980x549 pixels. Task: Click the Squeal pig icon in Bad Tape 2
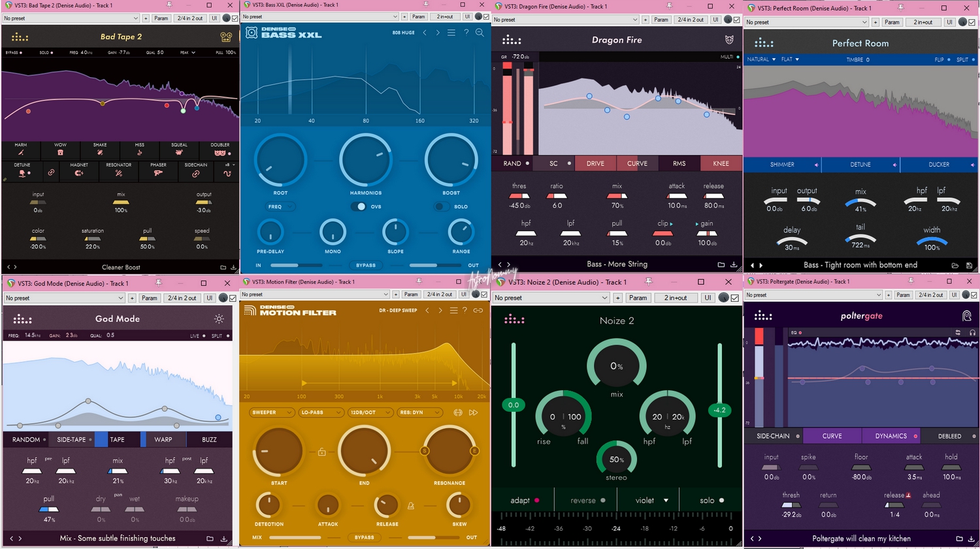pos(179,152)
